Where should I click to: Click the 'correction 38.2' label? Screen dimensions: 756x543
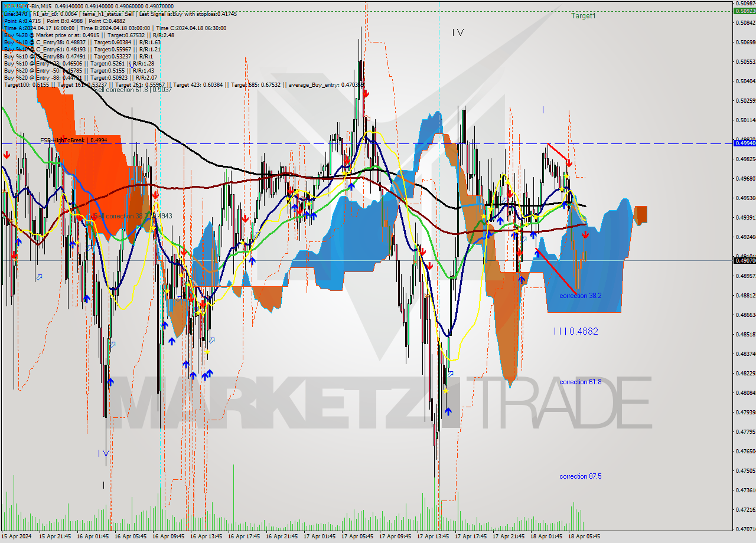(581, 296)
